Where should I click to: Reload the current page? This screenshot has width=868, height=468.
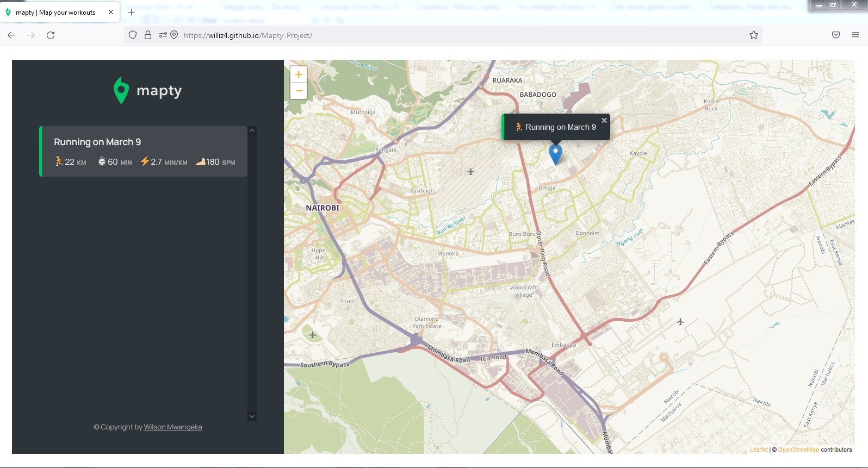pos(51,35)
